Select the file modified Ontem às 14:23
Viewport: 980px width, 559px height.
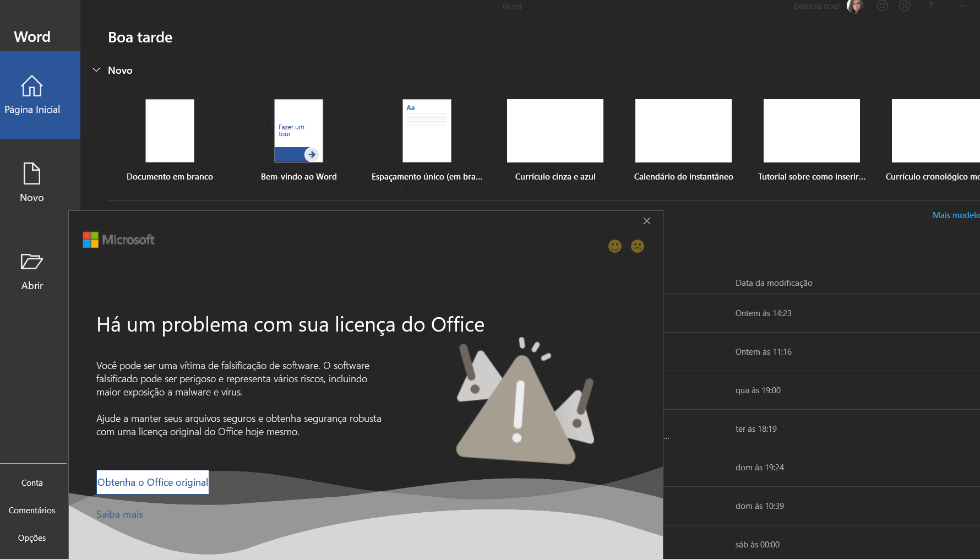(821, 313)
